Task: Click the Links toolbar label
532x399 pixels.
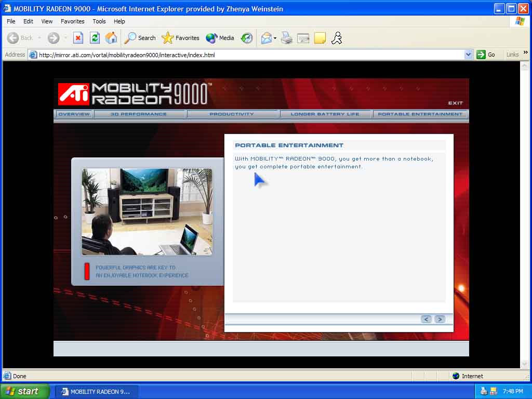Action: click(512, 55)
